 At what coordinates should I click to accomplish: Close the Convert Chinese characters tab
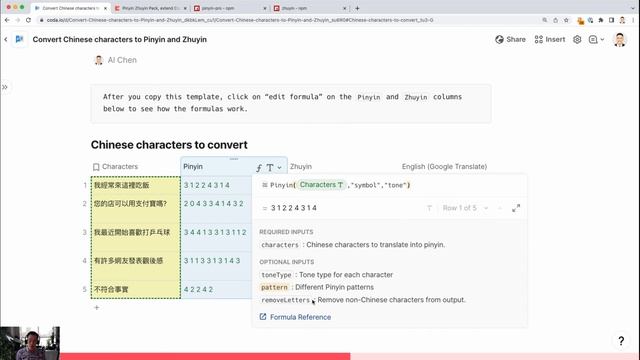click(x=105, y=8)
